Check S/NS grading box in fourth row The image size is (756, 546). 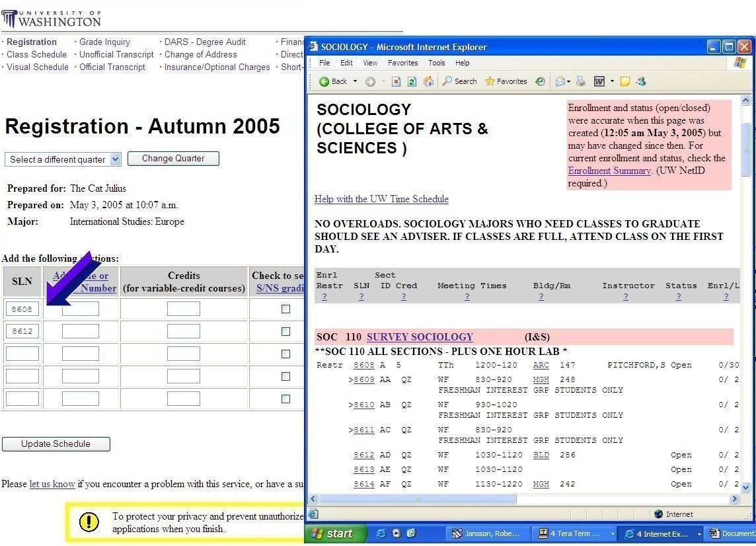(x=286, y=376)
